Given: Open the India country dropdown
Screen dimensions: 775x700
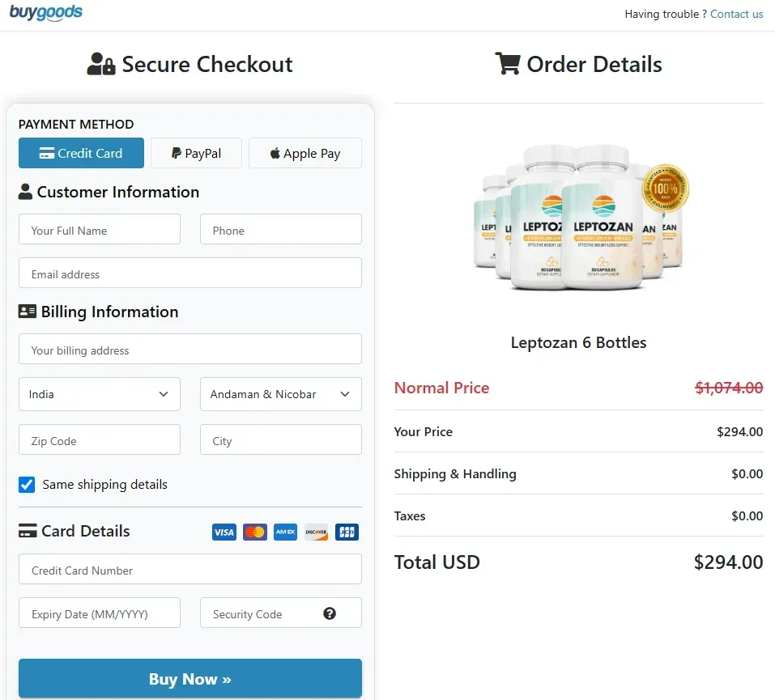Looking at the screenshot, I should click(99, 394).
